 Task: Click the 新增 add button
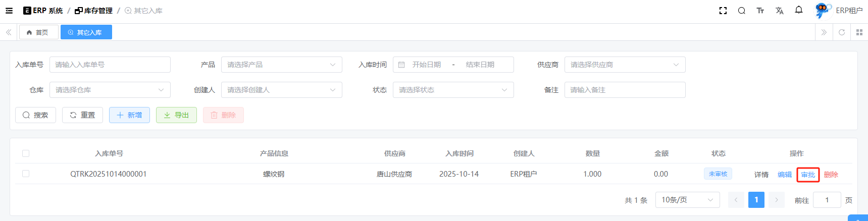click(x=129, y=115)
